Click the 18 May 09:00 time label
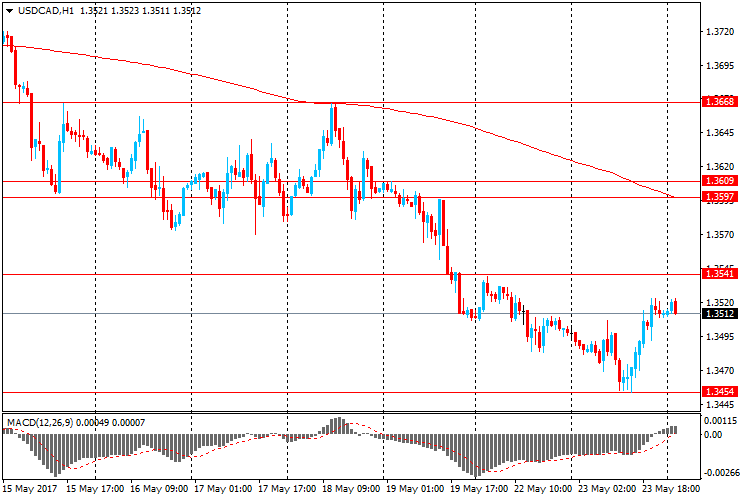Screen dimensions: 740x500 (350, 490)
